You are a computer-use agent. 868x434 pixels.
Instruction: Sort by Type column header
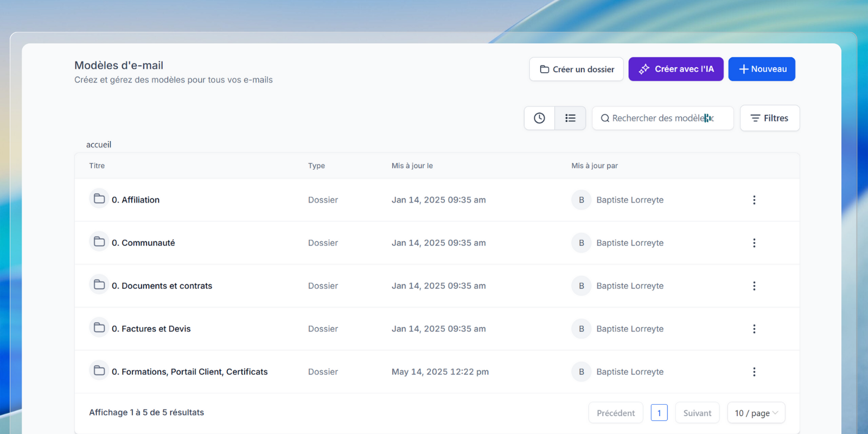tap(316, 165)
